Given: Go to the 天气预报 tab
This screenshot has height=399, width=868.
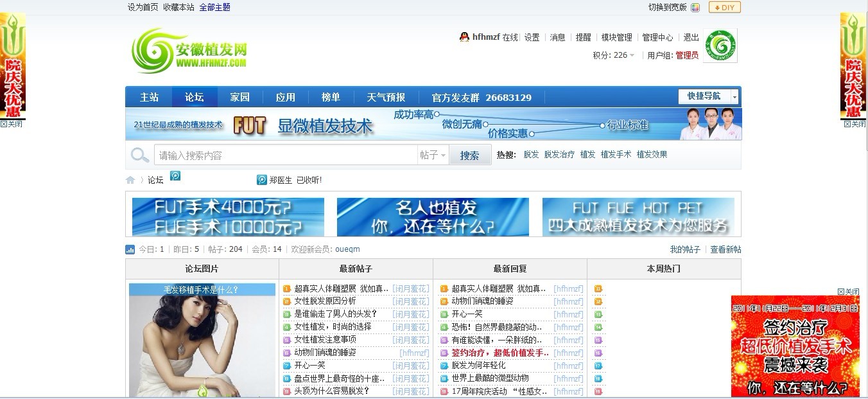Looking at the screenshot, I should point(386,97).
